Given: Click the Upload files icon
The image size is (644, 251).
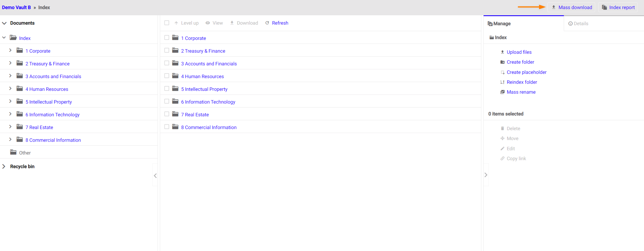Looking at the screenshot, I should [x=502, y=52].
